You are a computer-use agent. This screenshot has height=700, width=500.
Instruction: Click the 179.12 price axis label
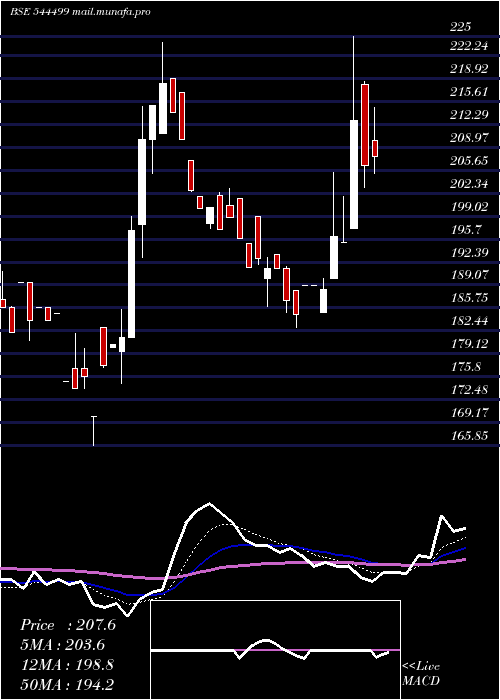tap(468, 344)
